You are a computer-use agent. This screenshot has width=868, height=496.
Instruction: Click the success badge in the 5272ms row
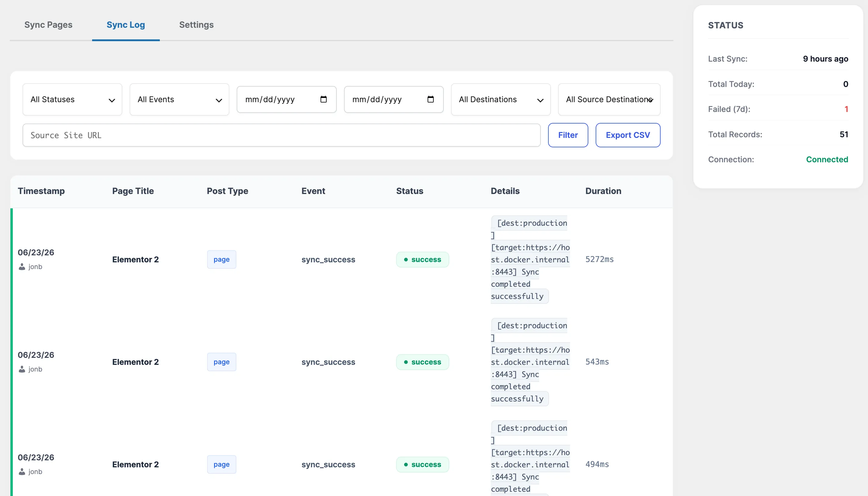423,260
